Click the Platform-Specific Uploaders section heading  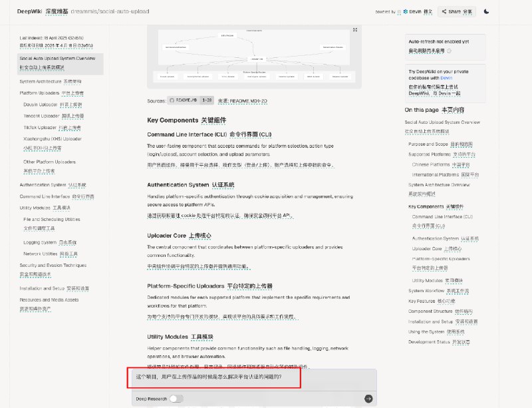[x=209, y=286]
